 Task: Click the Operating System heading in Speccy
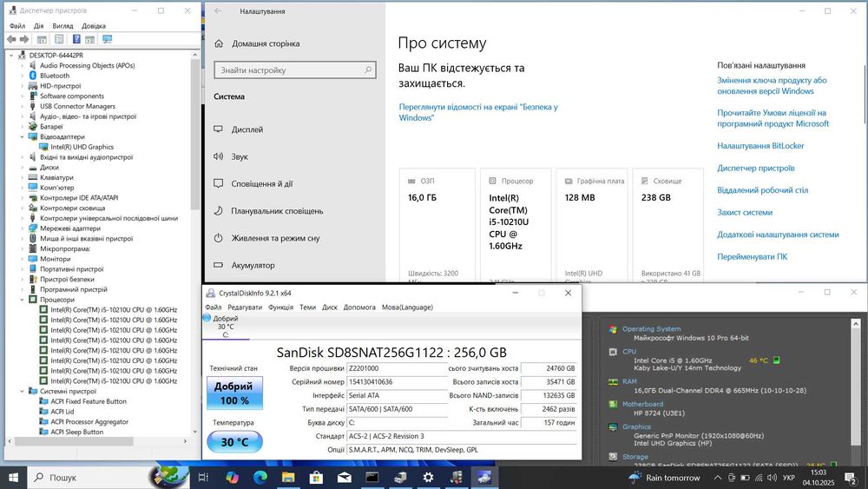pyautogui.click(x=651, y=329)
